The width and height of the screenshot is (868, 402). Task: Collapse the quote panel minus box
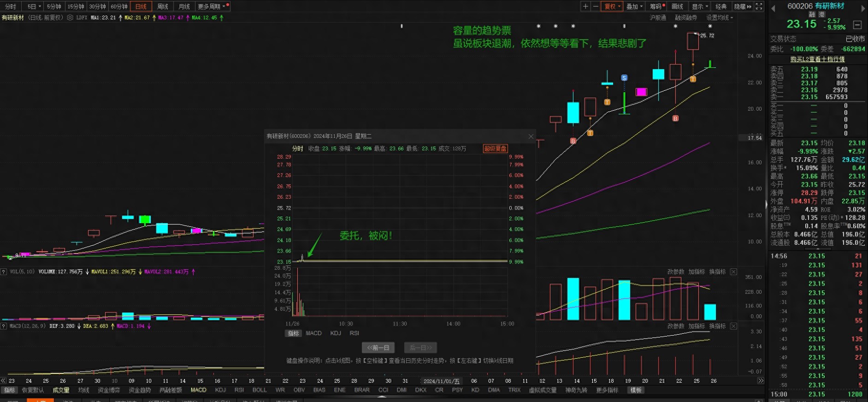(x=857, y=25)
